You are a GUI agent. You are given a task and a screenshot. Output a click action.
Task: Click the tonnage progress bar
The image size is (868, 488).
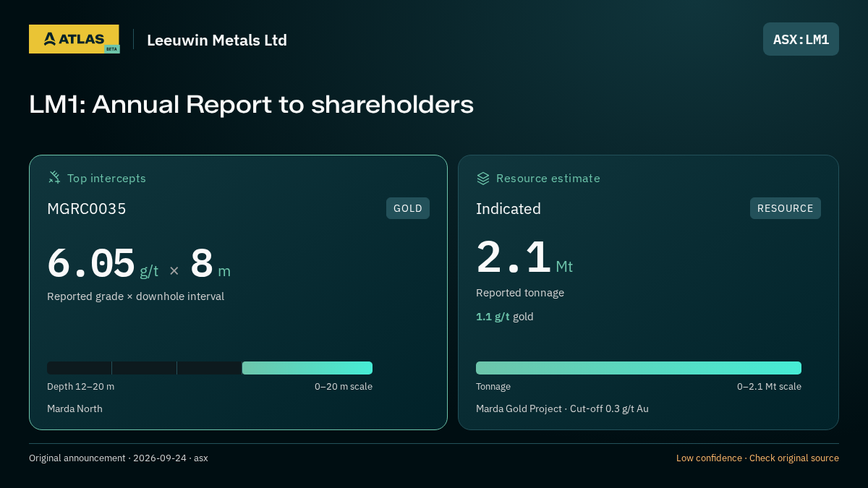tap(639, 368)
